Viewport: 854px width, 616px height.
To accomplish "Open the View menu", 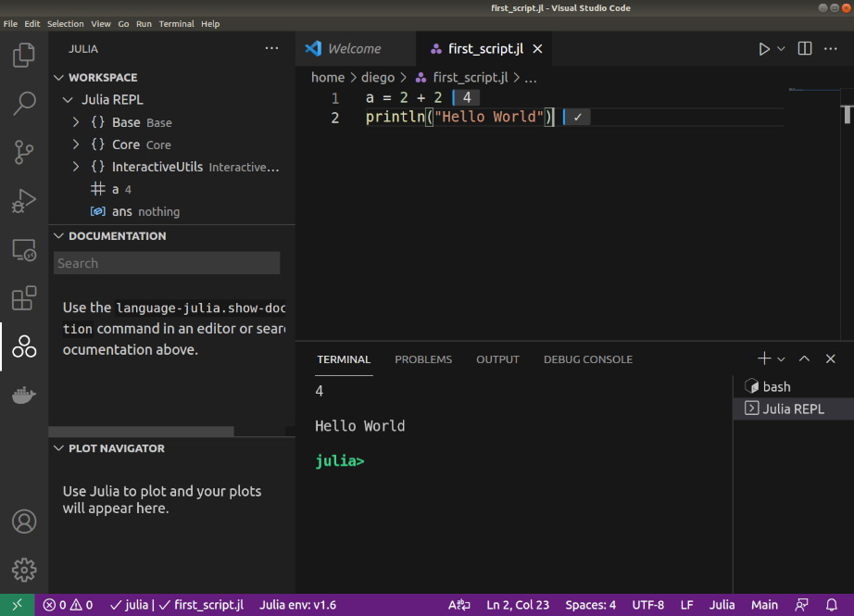I will point(101,24).
